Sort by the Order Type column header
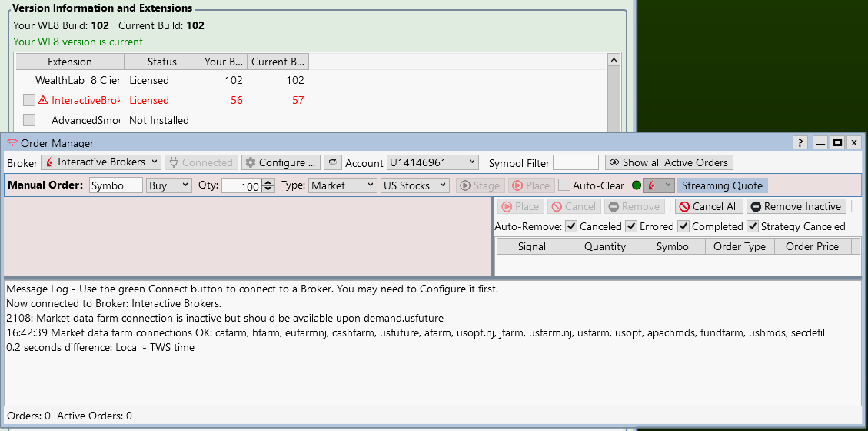This screenshot has height=431, width=868. (x=739, y=246)
